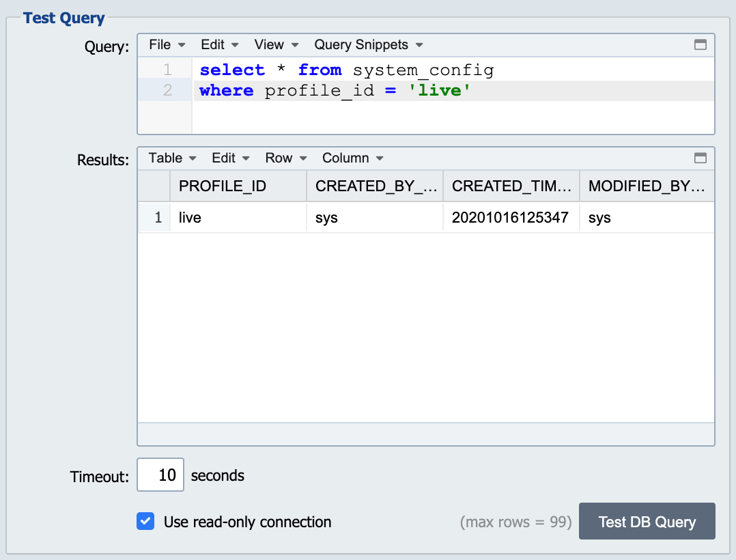Open the Table menu in results
The height and width of the screenshot is (560, 736).
coord(172,158)
